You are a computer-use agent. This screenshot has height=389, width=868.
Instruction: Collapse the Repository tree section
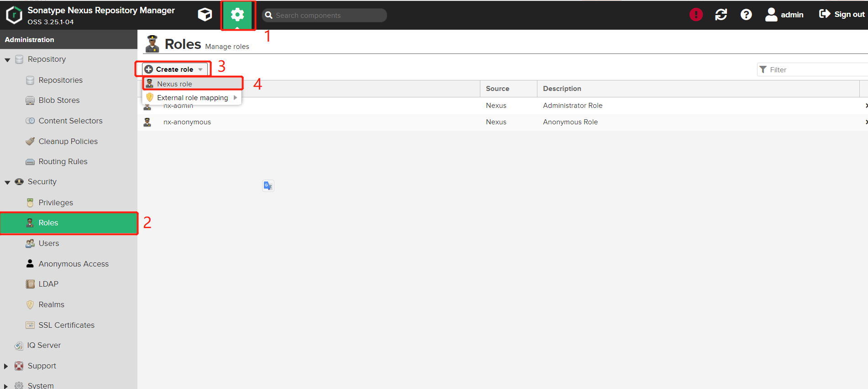point(7,60)
